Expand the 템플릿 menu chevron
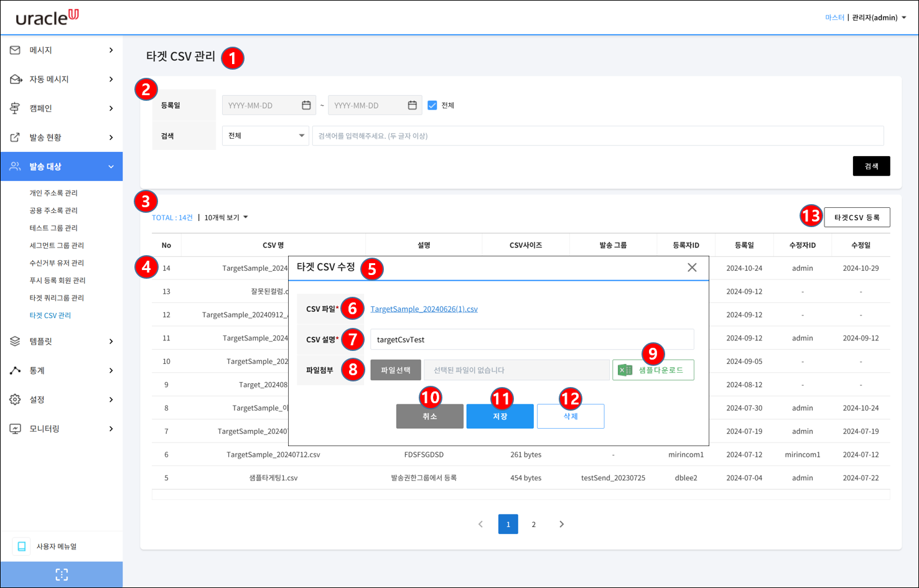The width and height of the screenshot is (919, 588). coord(111,341)
